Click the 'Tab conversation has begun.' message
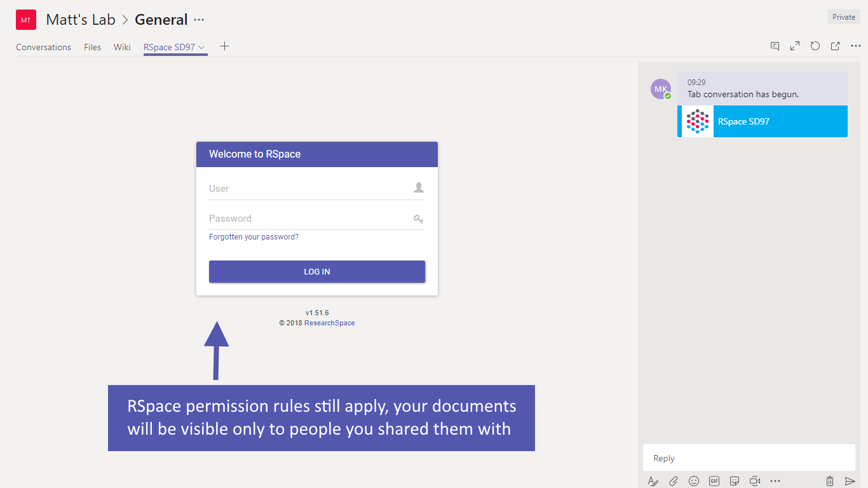868x488 pixels. point(743,94)
